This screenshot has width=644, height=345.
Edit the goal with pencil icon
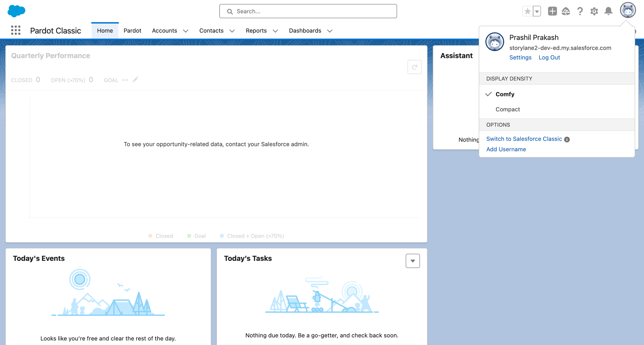(136, 79)
